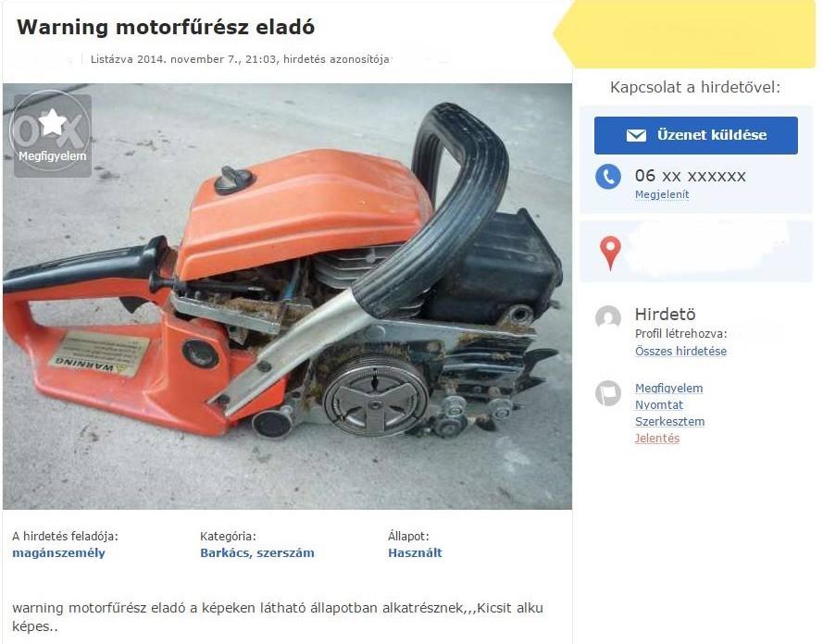The image size is (823, 644).
Task: Click the star Megfigyelem icon on photo
Action: (53, 135)
